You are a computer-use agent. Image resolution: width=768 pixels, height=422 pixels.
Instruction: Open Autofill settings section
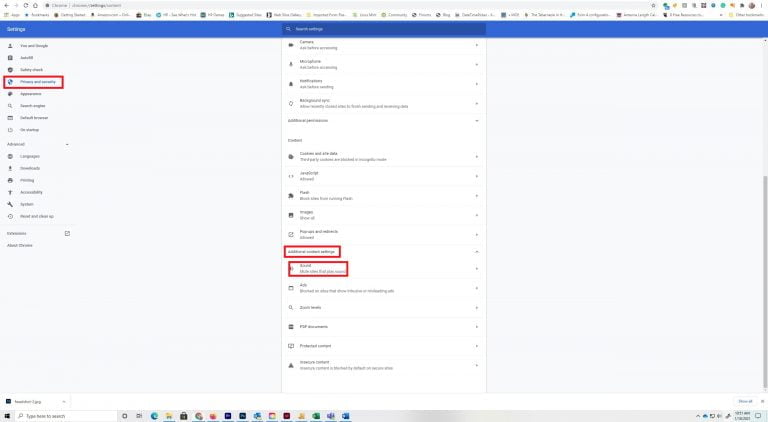point(26,58)
